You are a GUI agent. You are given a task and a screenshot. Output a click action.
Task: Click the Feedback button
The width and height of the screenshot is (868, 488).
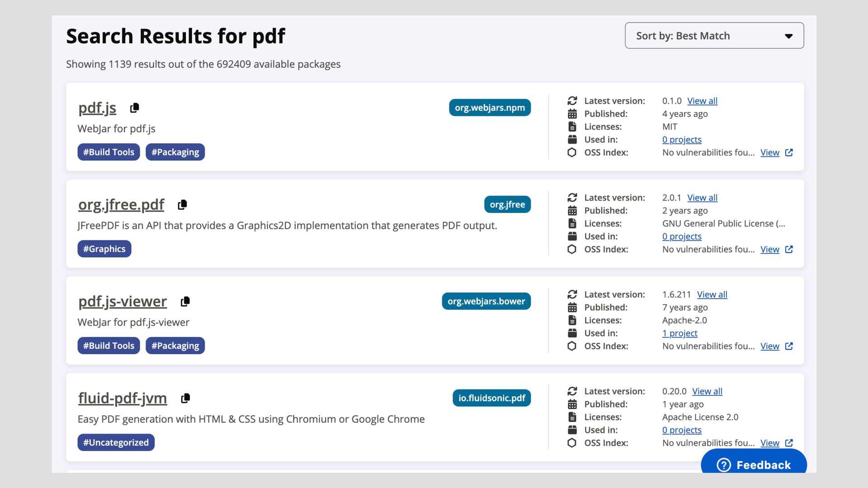click(x=754, y=464)
